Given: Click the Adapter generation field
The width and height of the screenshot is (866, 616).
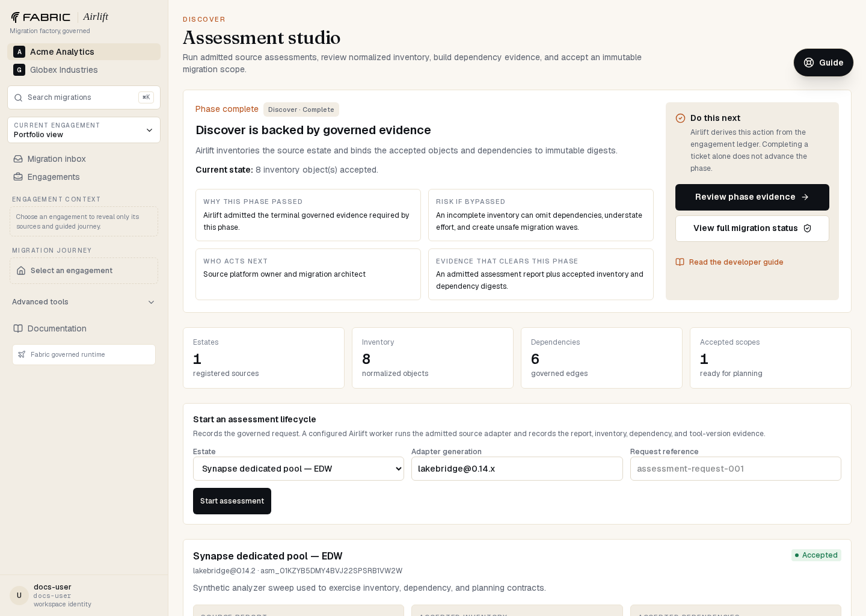Looking at the screenshot, I should (x=517, y=469).
